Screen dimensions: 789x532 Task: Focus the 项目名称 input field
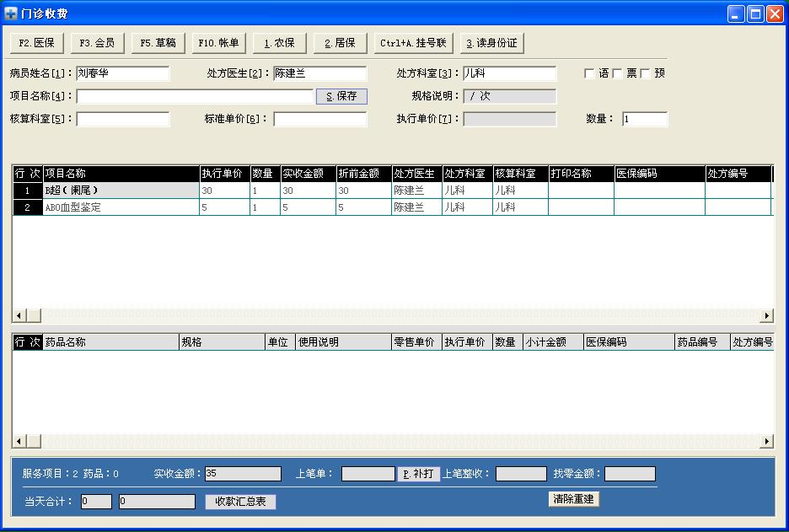195,96
